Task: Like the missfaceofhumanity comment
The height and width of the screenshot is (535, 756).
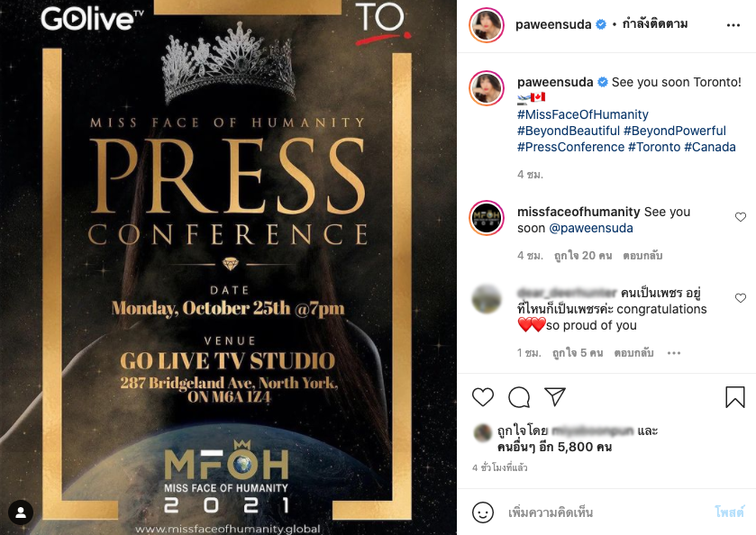Action: pyautogui.click(x=741, y=217)
